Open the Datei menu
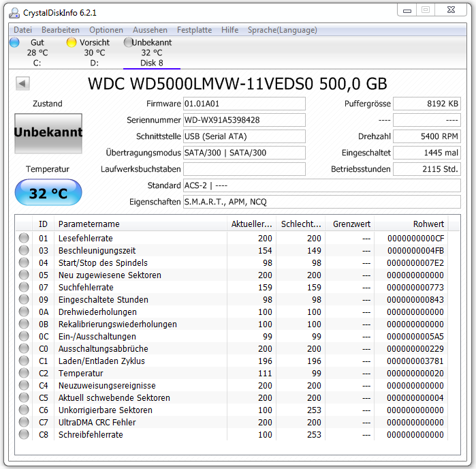 [x=22, y=30]
